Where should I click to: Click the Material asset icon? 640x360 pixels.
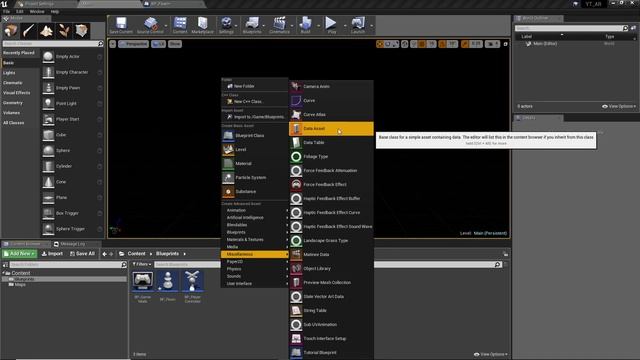(x=228, y=164)
